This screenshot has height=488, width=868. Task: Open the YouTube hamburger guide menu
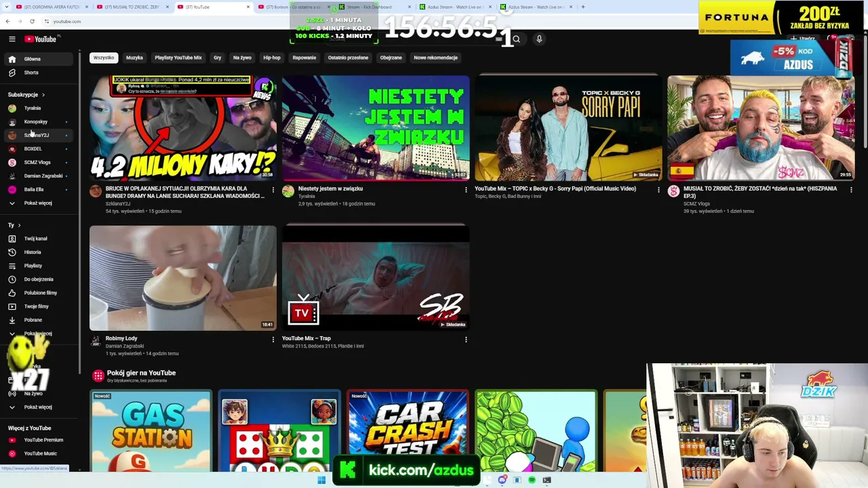tap(12, 39)
